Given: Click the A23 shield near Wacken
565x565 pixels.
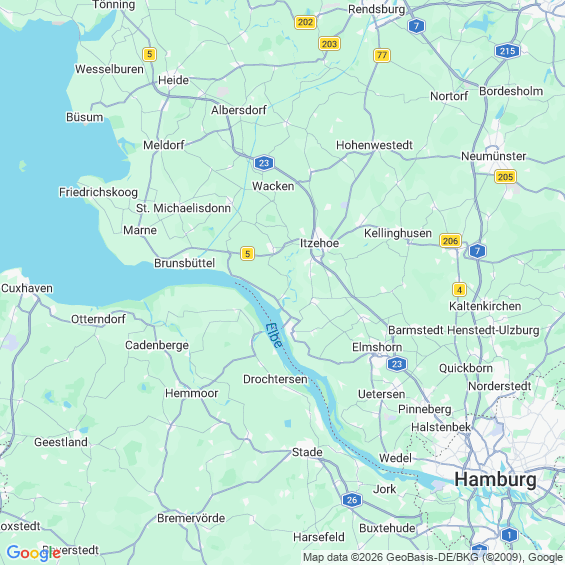Looking at the screenshot, I should click(264, 163).
